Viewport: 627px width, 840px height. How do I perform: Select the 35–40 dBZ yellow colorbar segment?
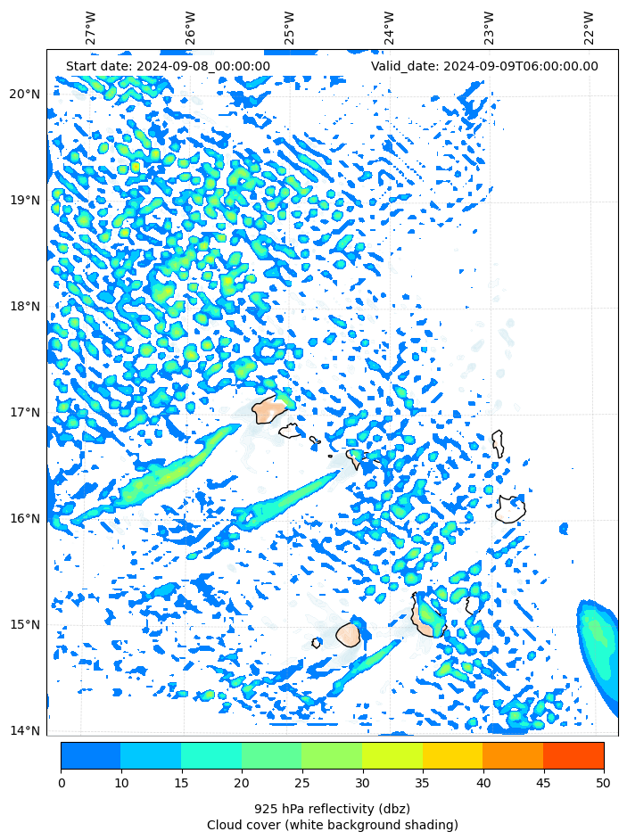[452, 755]
